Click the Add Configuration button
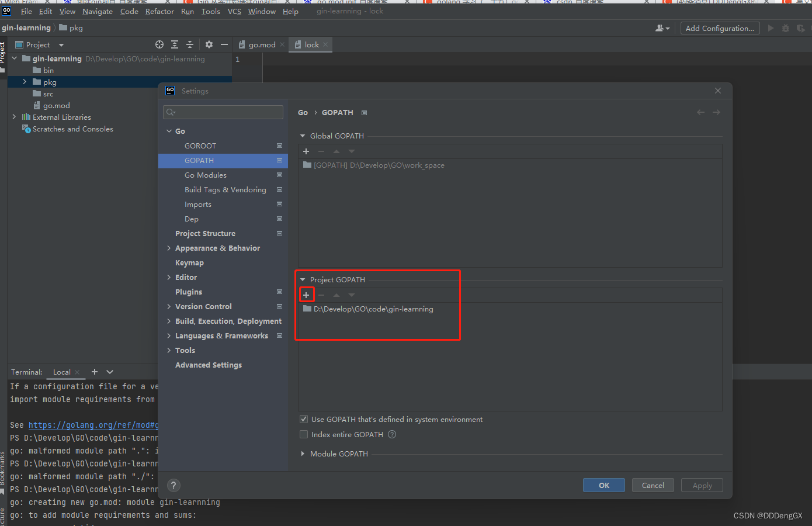 tap(720, 28)
